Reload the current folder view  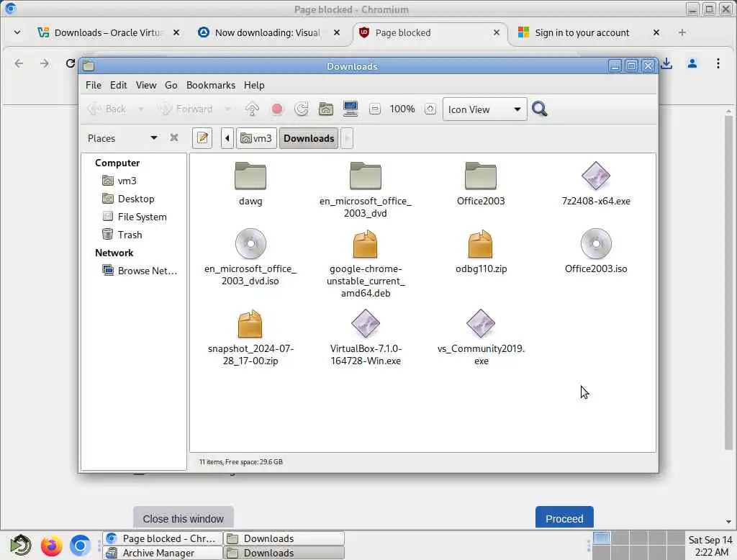pos(302,109)
